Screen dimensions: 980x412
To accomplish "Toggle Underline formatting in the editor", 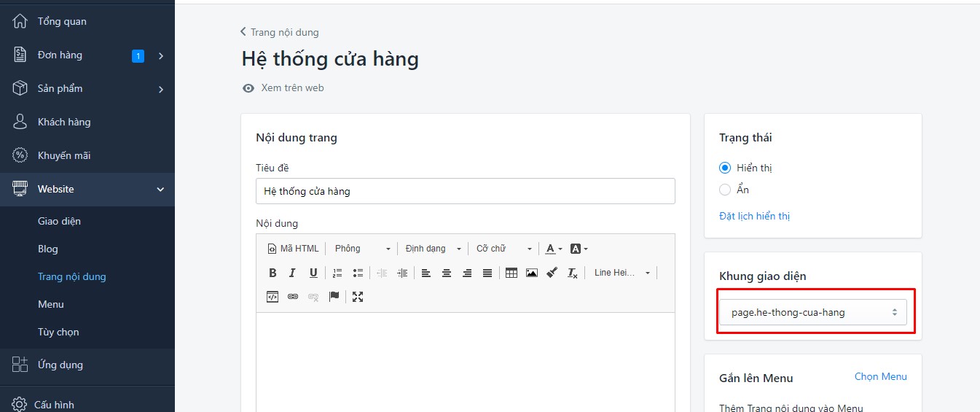I will coord(313,273).
